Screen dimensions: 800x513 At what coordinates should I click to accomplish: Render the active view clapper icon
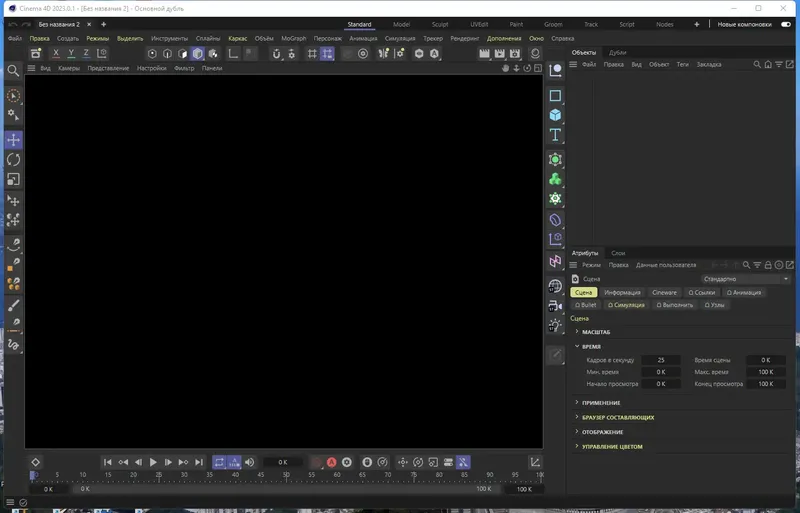click(484, 54)
